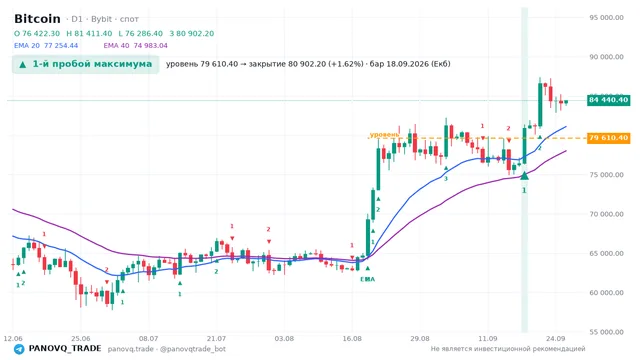Click the 29.08 date on the axis
Image resolution: width=640 pixels, height=360 pixels.
point(420,338)
